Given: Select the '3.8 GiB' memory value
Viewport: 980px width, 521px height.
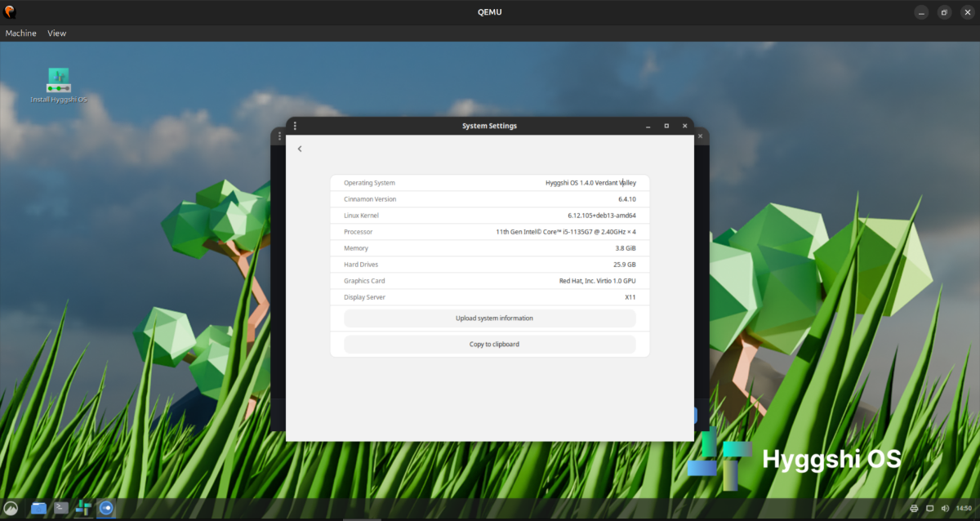Looking at the screenshot, I should [x=626, y=248].
